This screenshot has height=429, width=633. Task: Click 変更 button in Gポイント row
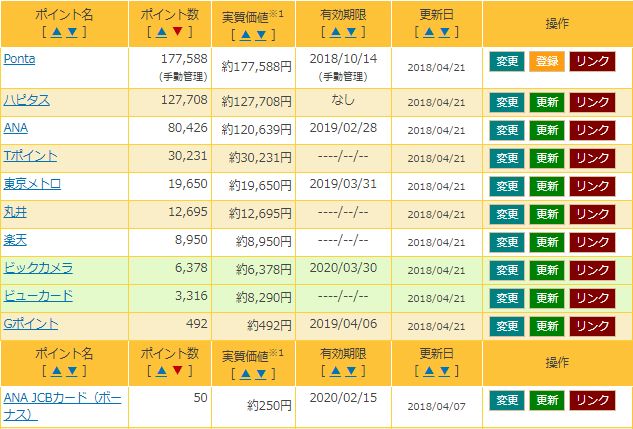[507, 326]
